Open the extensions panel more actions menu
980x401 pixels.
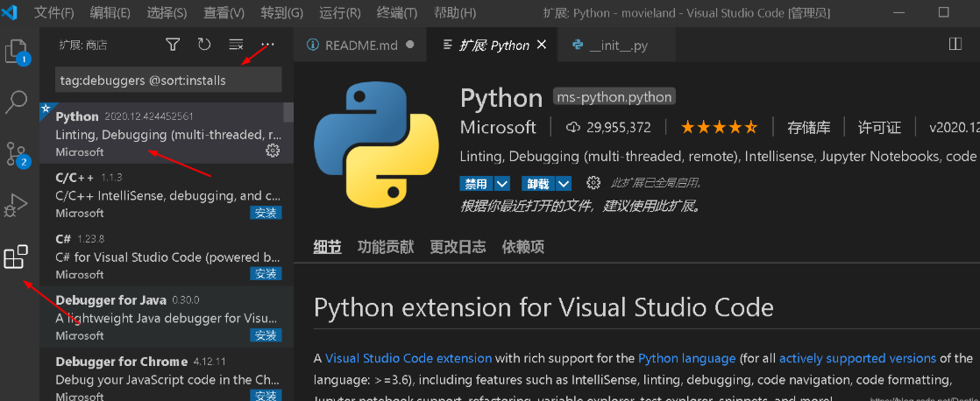(x=268, y=45)
